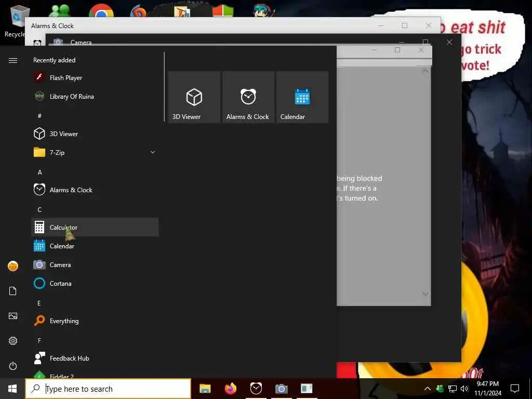
Task: Open Feedback Hub from the list
Action: 95,358
